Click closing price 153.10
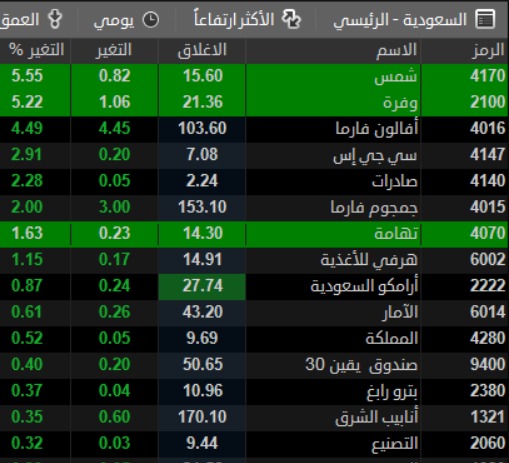The height and width of the screenshot is (463, 509). (x=202, y=207)
